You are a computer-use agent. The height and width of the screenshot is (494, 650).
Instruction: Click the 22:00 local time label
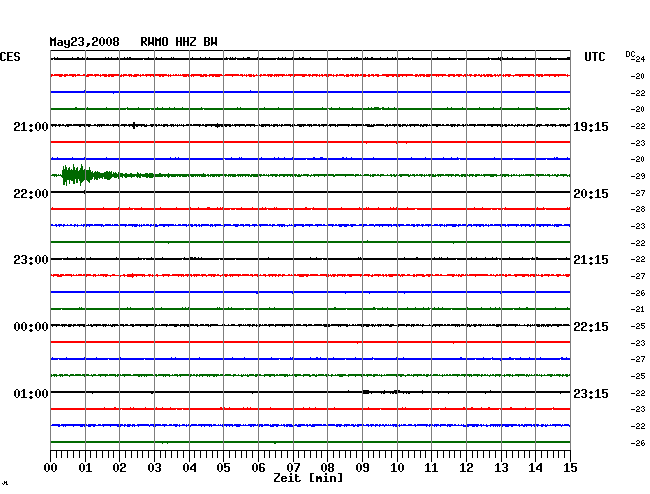[x=31, y=194]
